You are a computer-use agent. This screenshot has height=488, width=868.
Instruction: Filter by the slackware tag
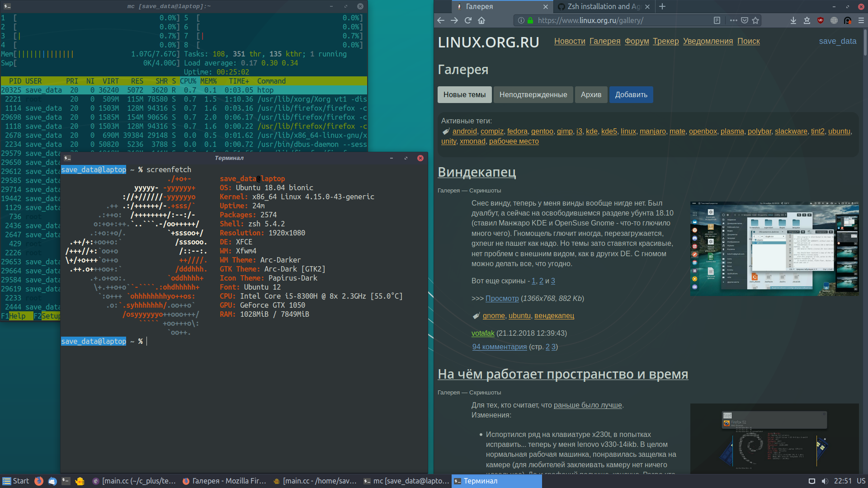(x=791, y=131)
